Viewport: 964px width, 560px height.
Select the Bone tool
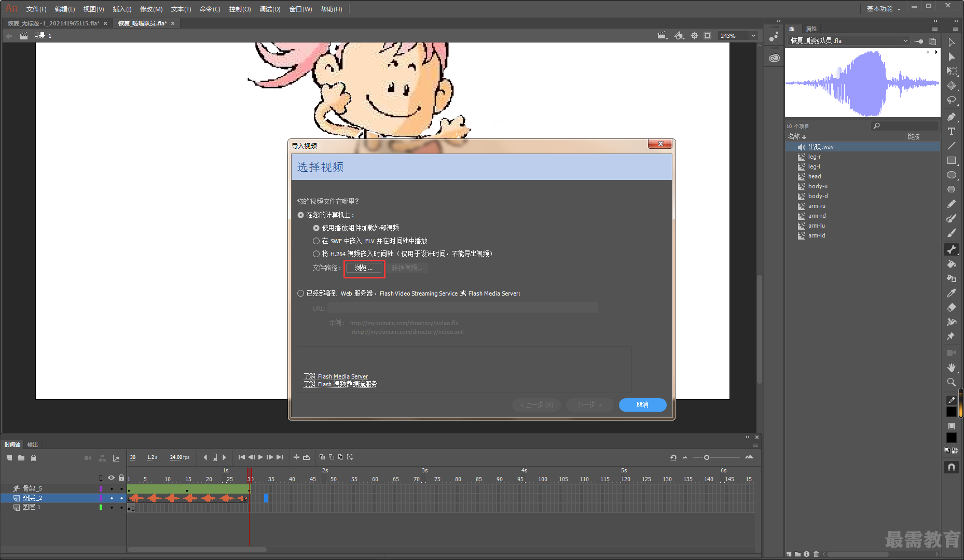pos(952,249)
